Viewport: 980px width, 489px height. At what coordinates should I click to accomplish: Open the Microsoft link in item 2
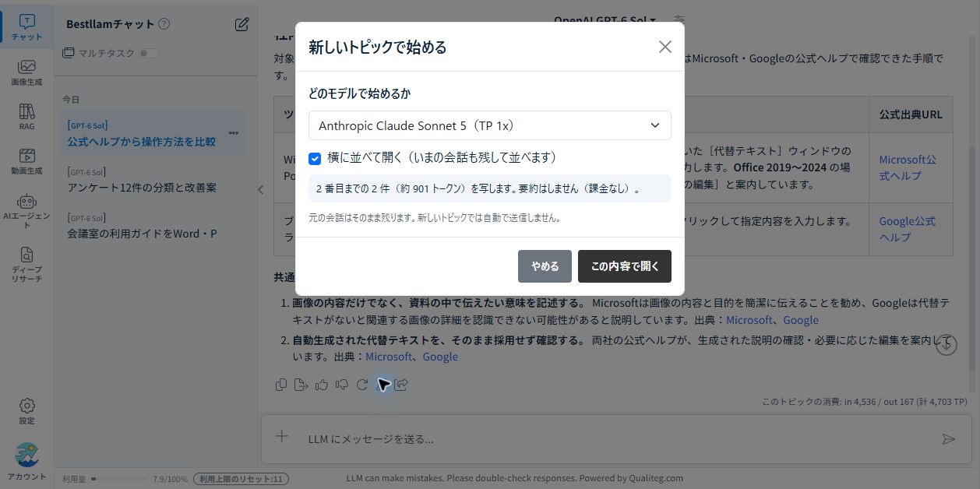pos(389,357)
